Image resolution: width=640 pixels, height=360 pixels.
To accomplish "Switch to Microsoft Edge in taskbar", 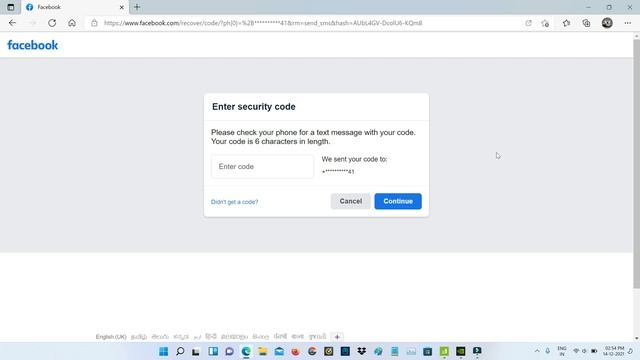I will pyautogui.click(x=246, y=351).
